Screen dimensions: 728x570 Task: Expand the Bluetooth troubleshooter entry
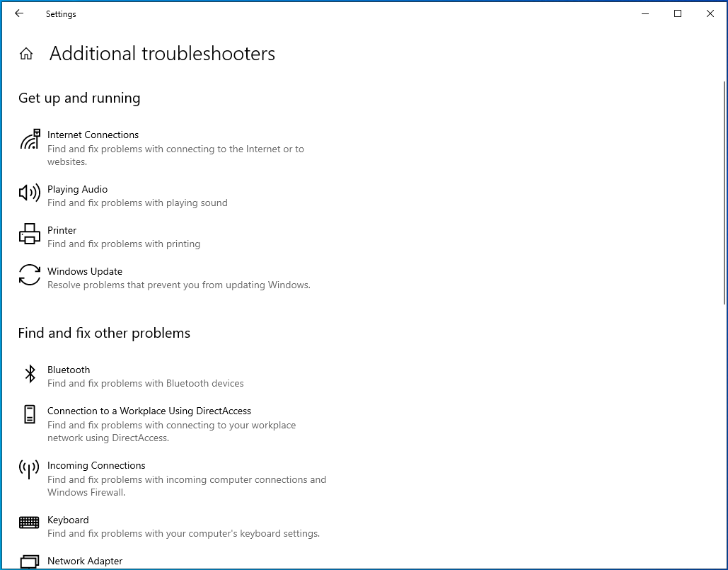click(x=69, y=370)
